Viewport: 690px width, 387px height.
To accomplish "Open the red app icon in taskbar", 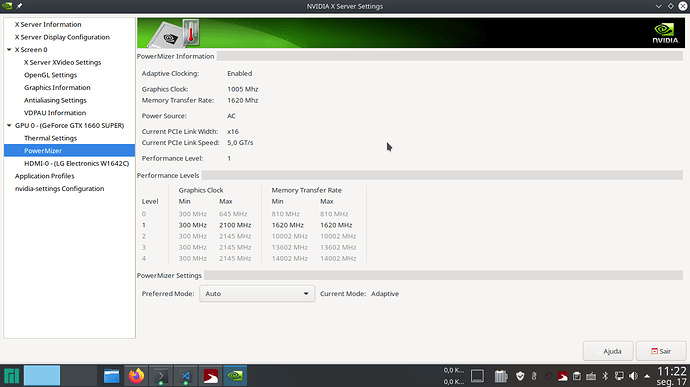I will coord(210,376).
